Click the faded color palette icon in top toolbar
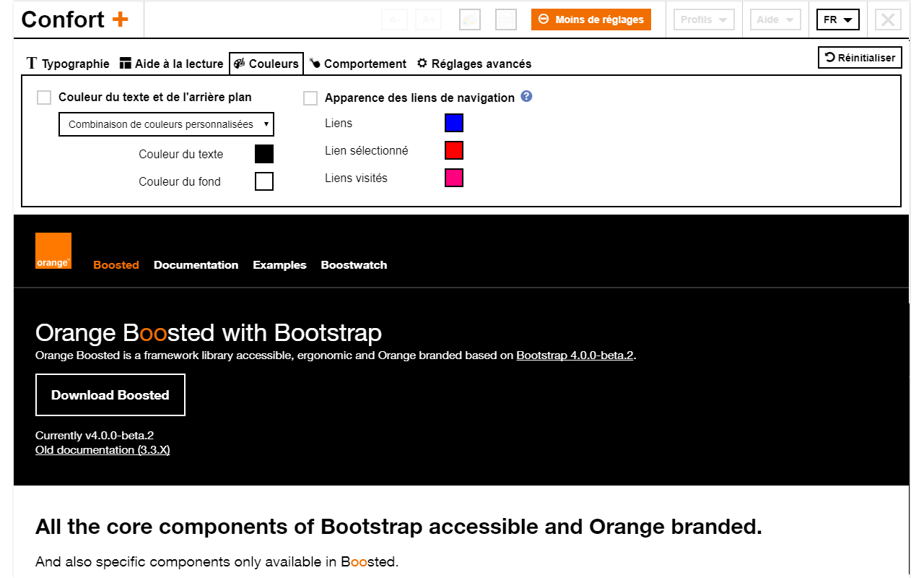924x578 pixels. [470, 20]
